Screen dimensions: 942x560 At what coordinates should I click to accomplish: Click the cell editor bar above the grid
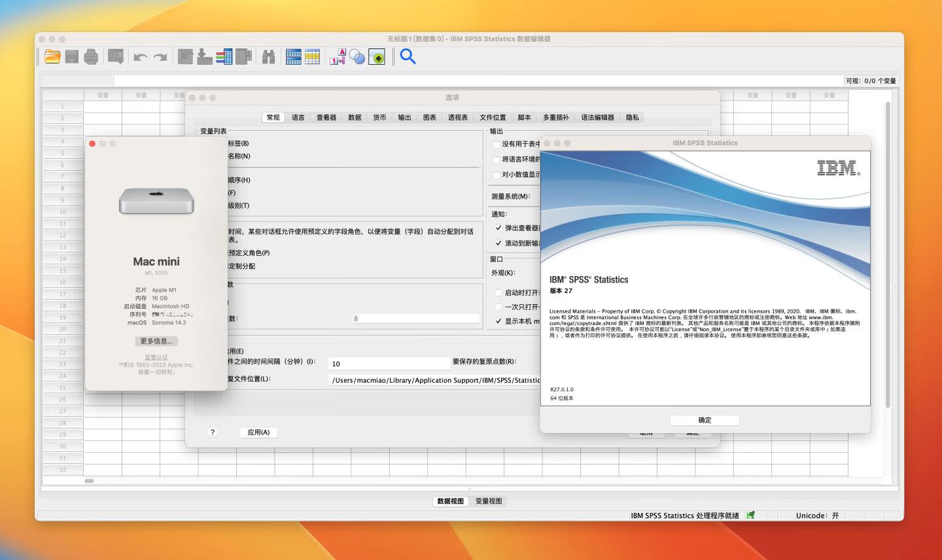coord(478,80)
